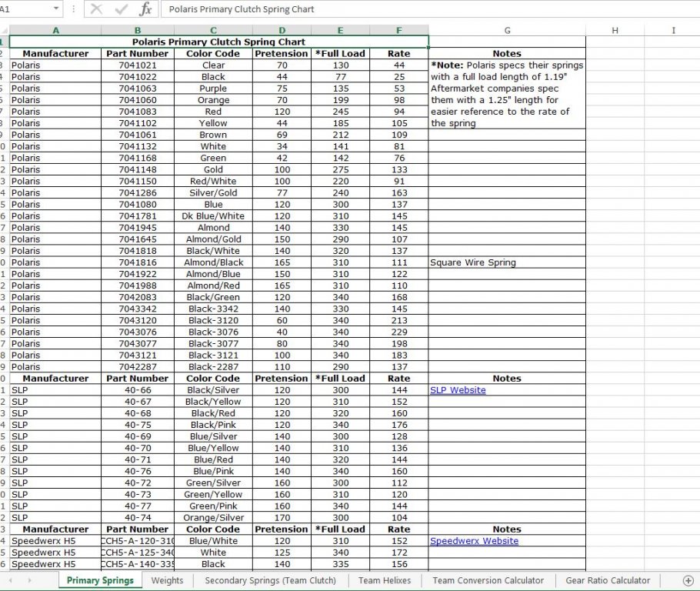Add a new sheet with the plus icon
Viewport: 700px width, 591px height.
(x=688, y=580)
